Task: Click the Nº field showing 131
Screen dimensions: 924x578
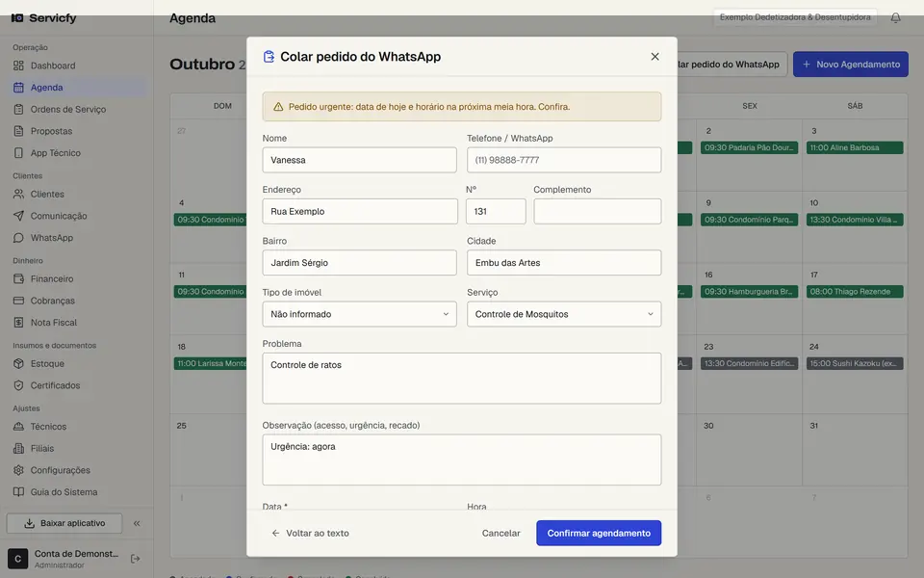Action: [x=496, y=211]
